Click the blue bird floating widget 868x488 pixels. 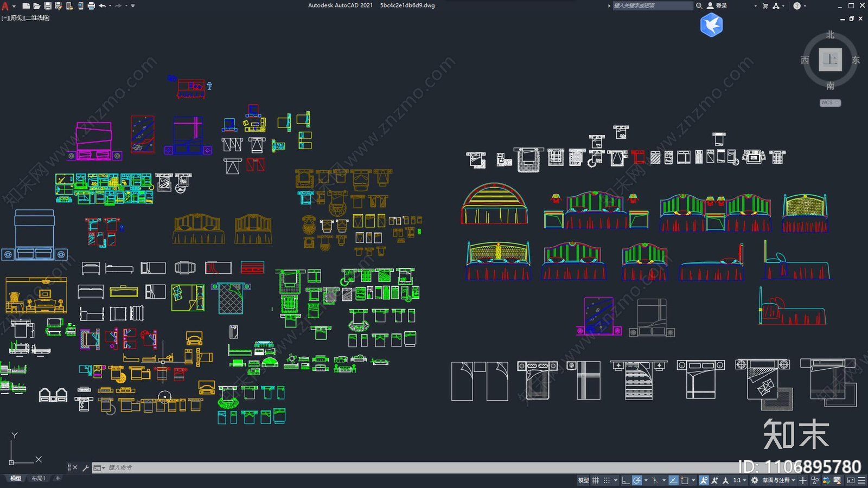coord(711,25)
